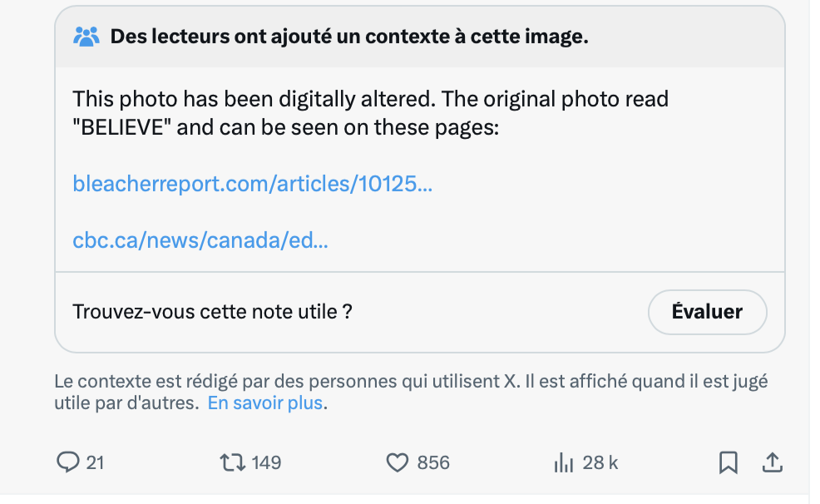
Task: Click the community notes people icon
Action: [86, 37]
